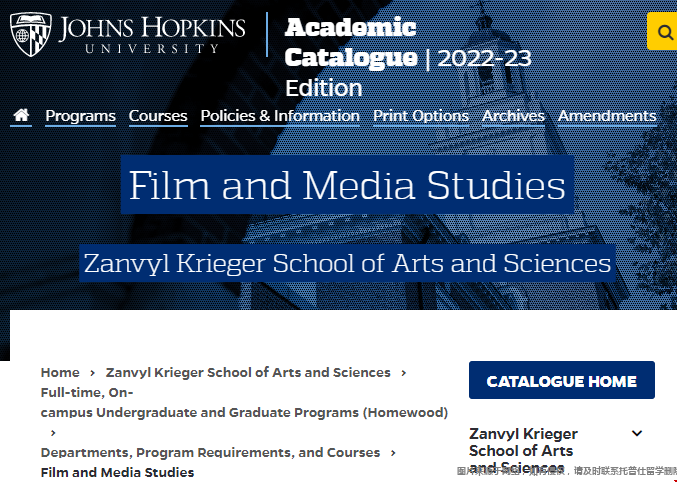Image resolution: width=677 pixels, height=482 pixels.
Task: Collapse Zanvyl Krieger sidebar chevron
Action: pos(637,433)
